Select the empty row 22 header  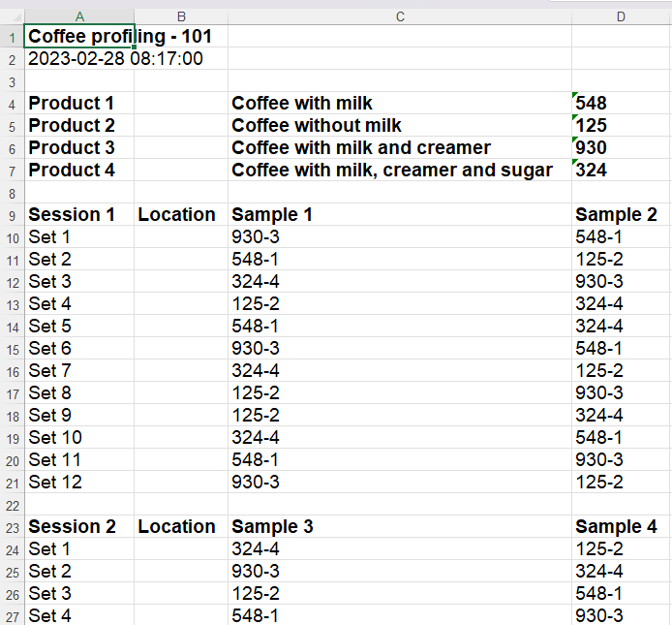coord(12,505)
